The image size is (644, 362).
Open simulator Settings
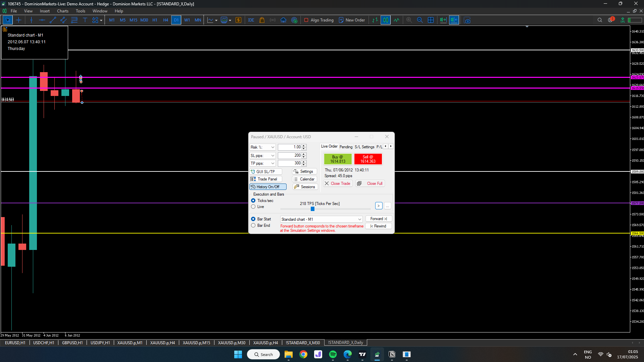click(304, 171)
